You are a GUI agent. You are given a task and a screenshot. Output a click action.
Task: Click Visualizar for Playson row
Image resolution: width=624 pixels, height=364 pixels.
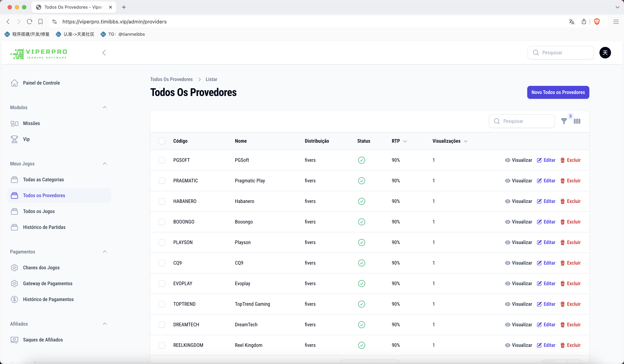pos(519,242)
